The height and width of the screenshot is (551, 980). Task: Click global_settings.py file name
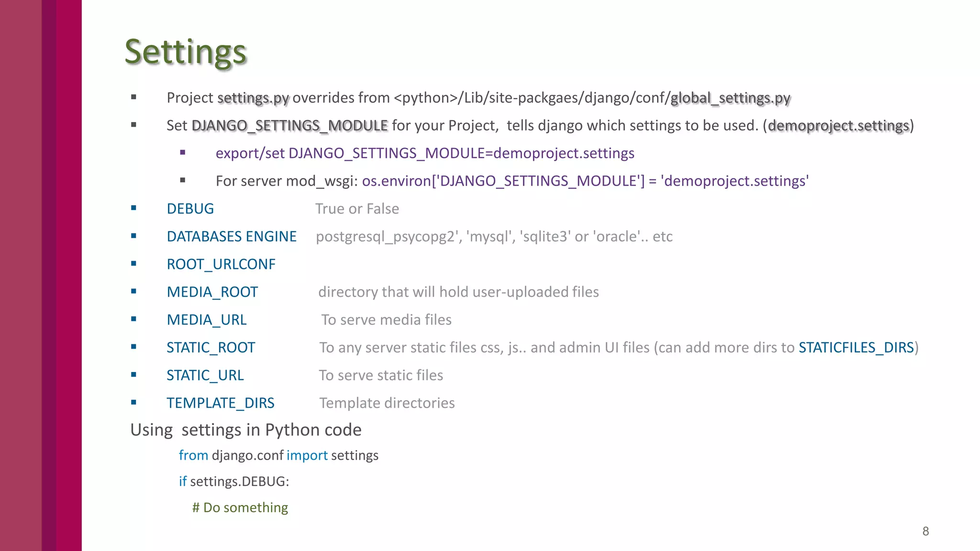pyautogui.click(x=731, y=98)
